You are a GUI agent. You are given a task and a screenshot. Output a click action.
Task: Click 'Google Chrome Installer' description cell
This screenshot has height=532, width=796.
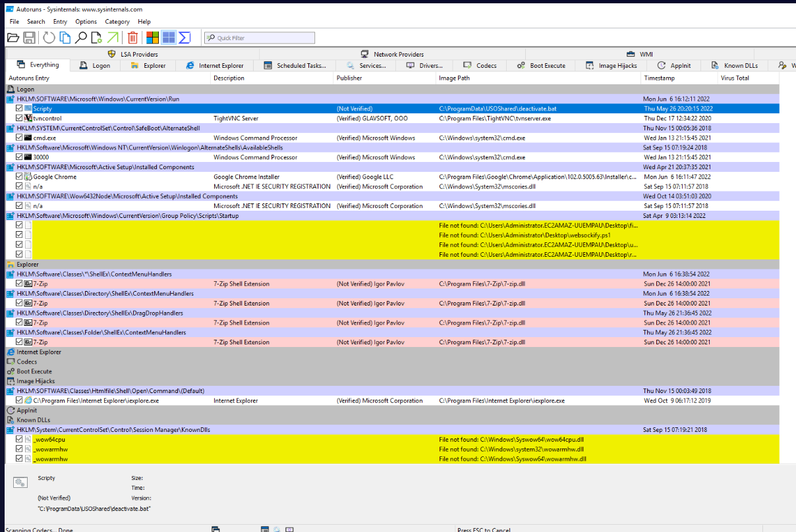click(x=246, y=176)
